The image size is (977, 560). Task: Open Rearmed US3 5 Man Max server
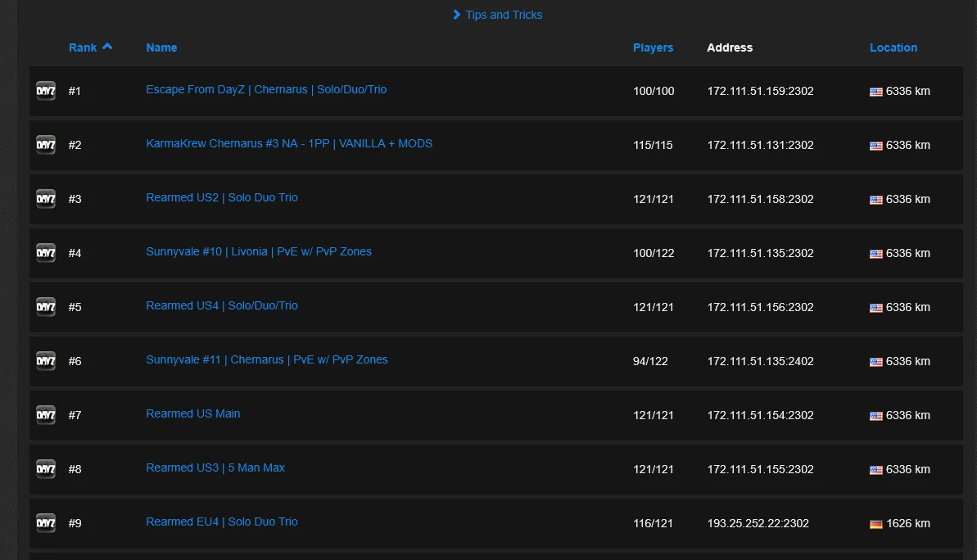click(x=215, y=467)
